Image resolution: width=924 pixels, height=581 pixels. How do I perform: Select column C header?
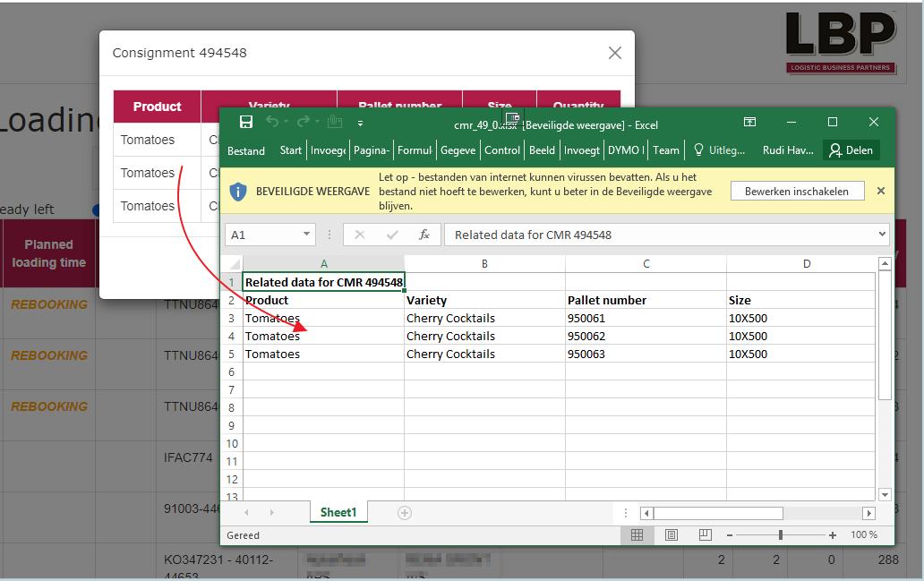[x=646, y=264]
